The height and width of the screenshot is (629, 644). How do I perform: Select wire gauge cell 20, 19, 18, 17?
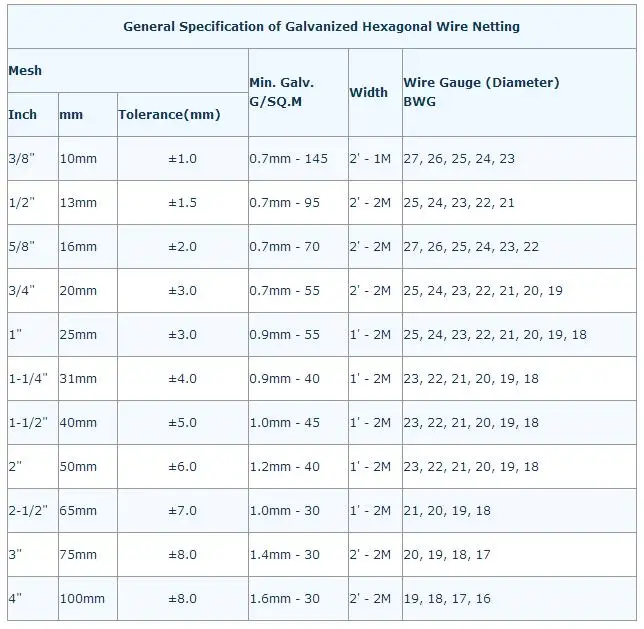pyautogui.click(x=447, y=555)
